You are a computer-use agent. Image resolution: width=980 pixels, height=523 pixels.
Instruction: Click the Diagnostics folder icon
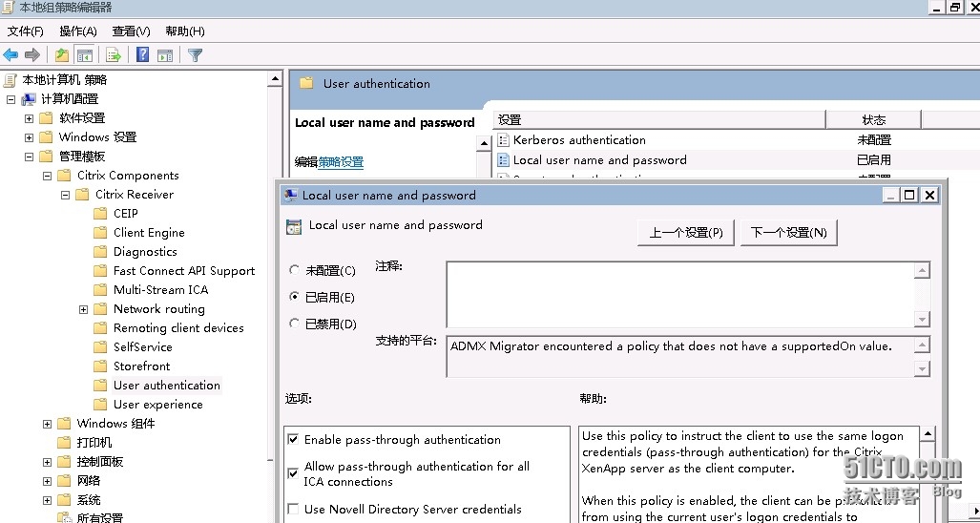point(100,252)
